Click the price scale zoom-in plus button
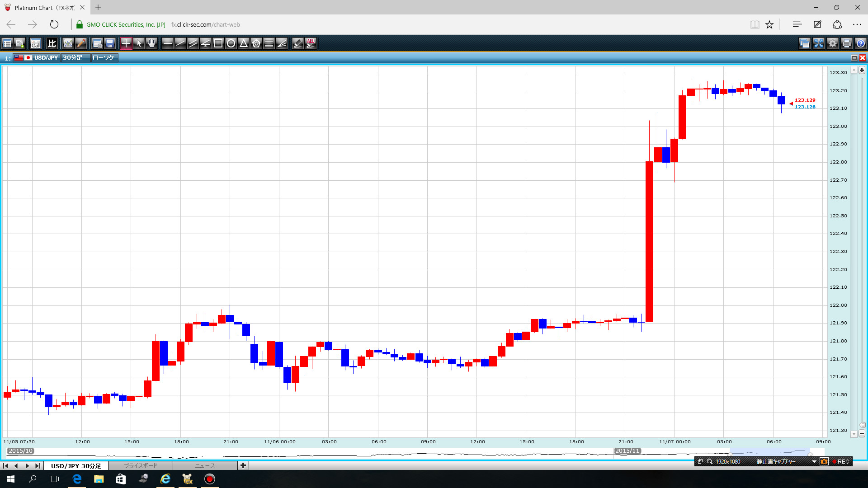 tap(862, 70)
